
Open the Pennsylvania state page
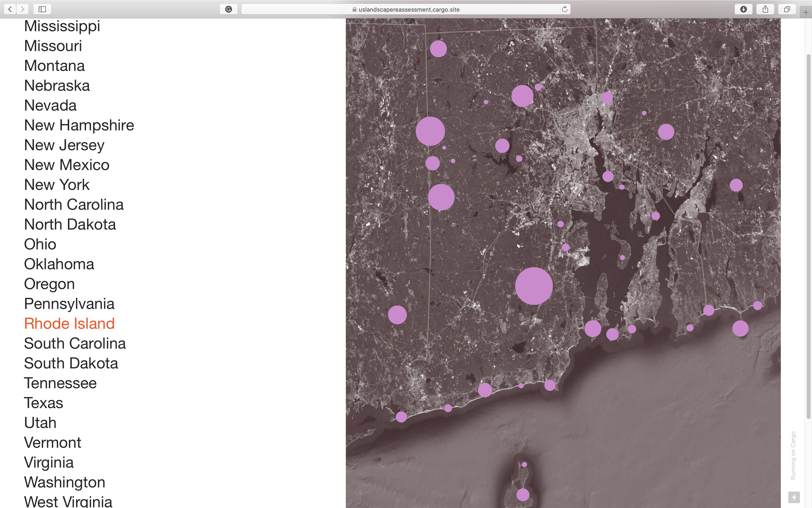click(x=69, y=304)
